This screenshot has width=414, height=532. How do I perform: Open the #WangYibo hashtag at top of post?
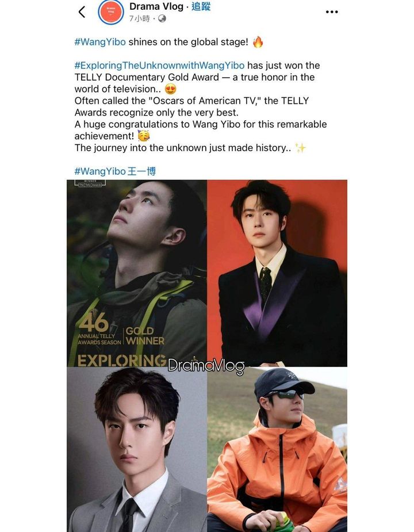click(x=100, y=42)
